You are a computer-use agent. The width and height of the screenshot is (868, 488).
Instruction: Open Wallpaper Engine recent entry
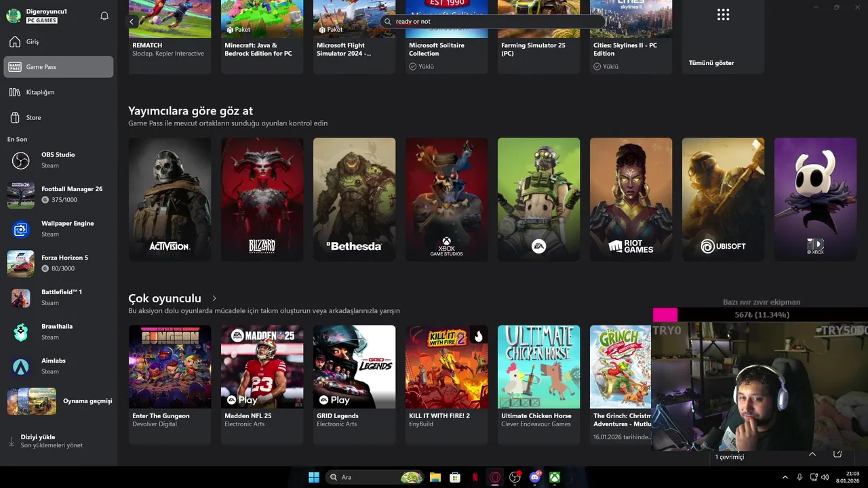tap(58, 229)
